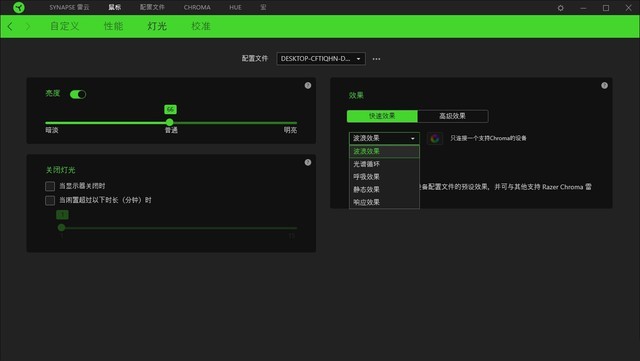The height and width of the screenshot is (361, 640).
Task: Open the HUE top tab
Action: (236, 7)
